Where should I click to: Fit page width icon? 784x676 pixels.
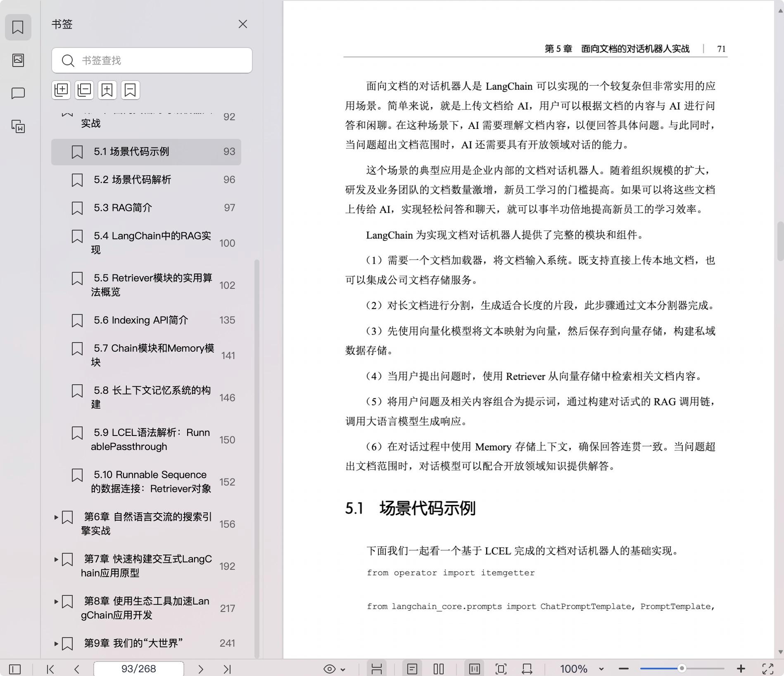point(527,669)
